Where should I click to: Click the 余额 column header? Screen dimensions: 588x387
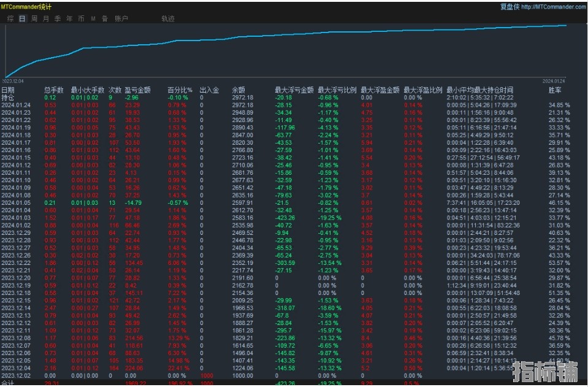click(x=238, y=90)
